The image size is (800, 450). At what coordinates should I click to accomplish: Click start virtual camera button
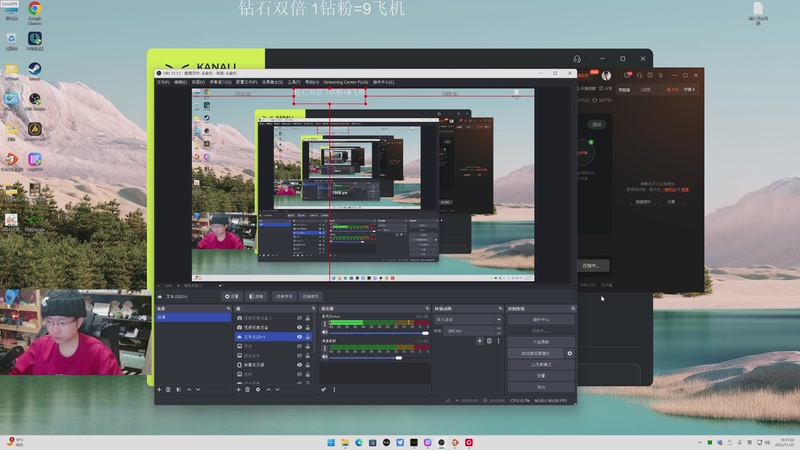(536, 353)
